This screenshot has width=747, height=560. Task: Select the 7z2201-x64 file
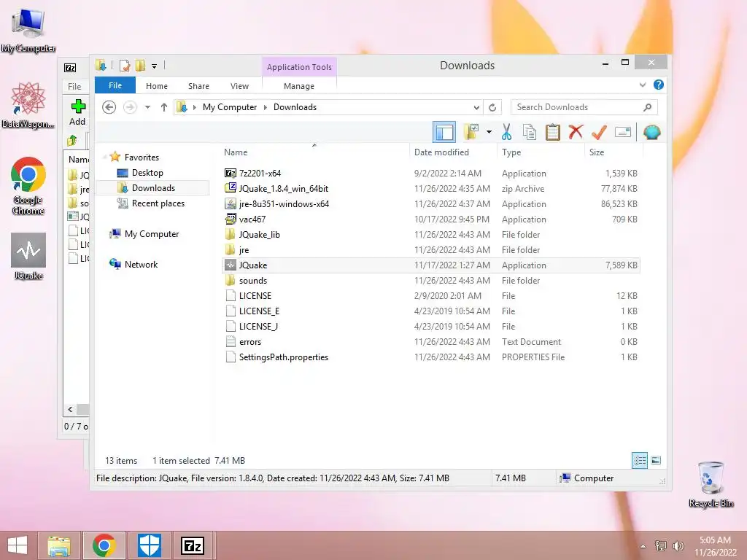click(430, 174)
